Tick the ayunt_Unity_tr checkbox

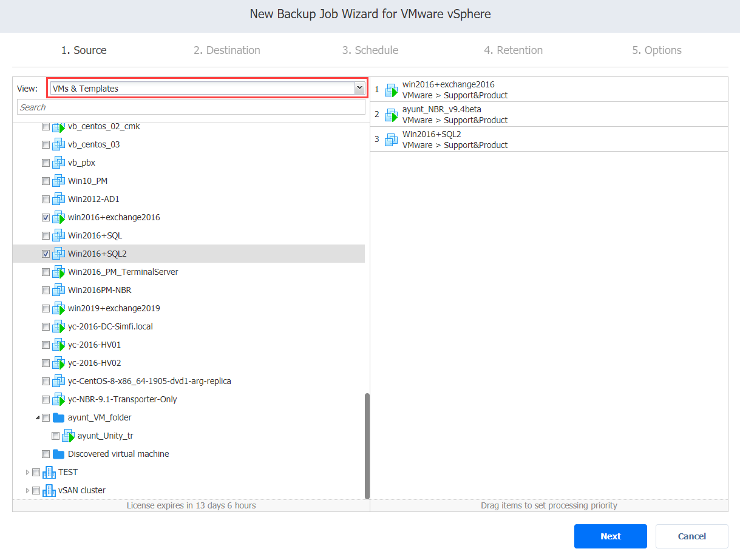pyautogui.click(x=55, y=436)
